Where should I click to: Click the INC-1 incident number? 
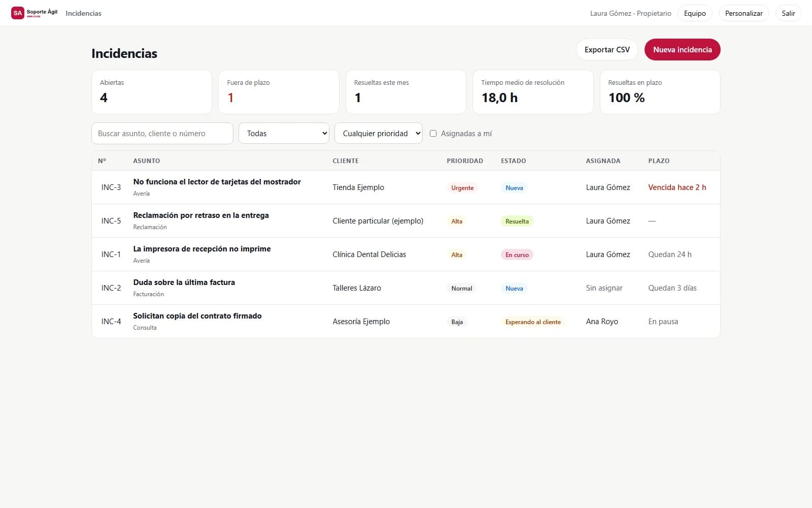(111, 255)
